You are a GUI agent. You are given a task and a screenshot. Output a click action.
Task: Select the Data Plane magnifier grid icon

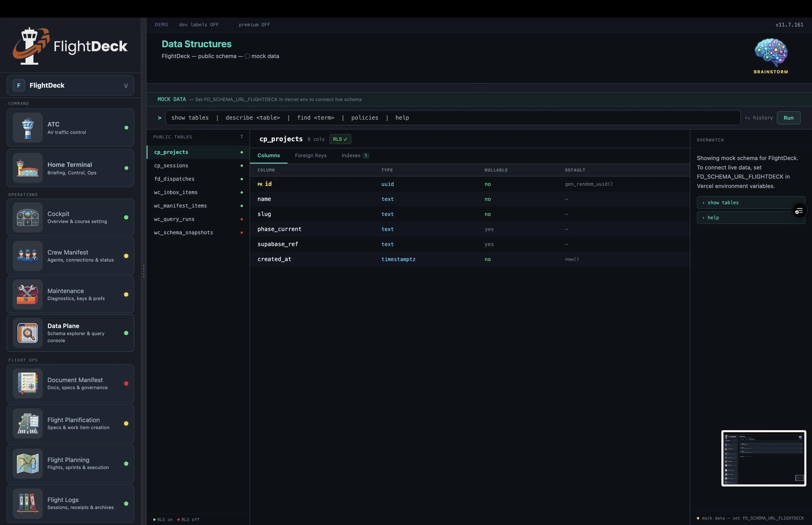27,333
